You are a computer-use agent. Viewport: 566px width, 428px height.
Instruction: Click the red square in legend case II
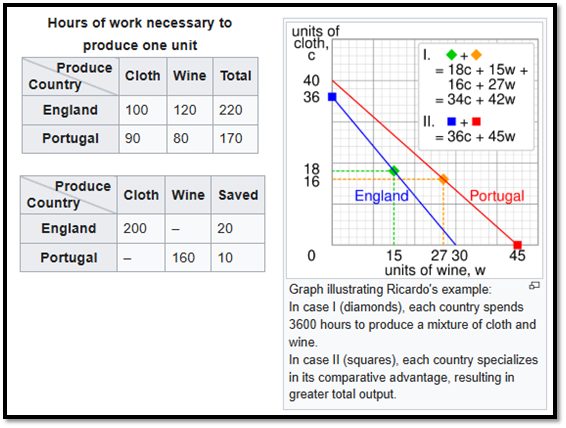point(476,122)
